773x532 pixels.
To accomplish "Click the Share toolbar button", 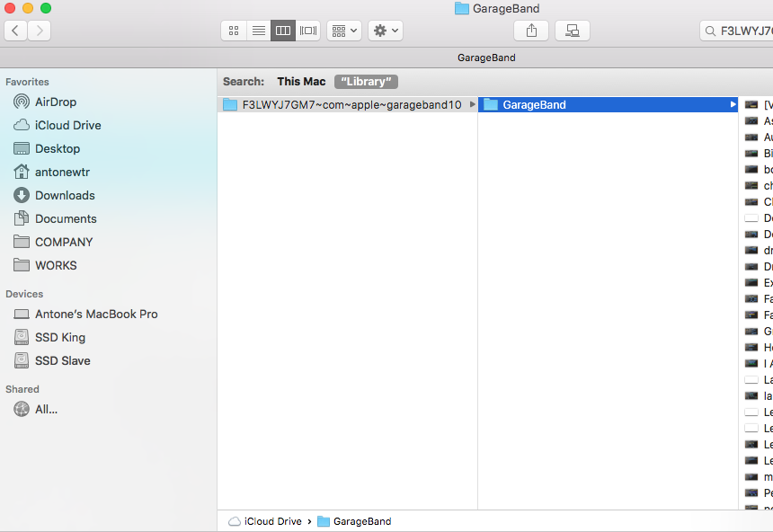I will click(x=531, y=31).
